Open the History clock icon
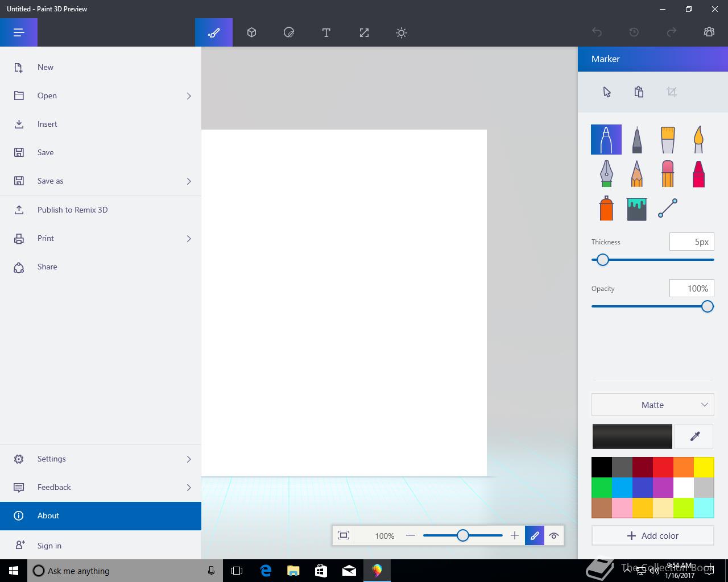728x582 pixels. pos(634,32)
